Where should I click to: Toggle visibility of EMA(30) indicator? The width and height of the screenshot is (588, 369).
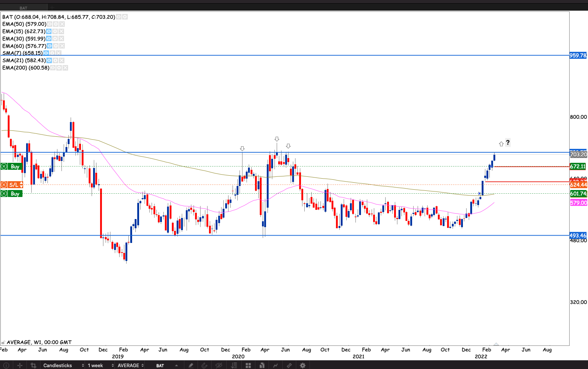(49, 39)
